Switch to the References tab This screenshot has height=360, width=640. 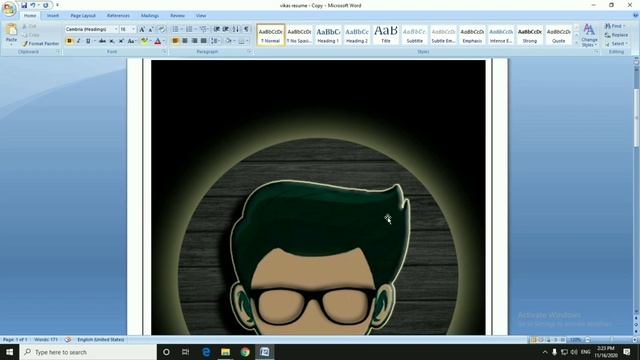(x=118, y=16)
